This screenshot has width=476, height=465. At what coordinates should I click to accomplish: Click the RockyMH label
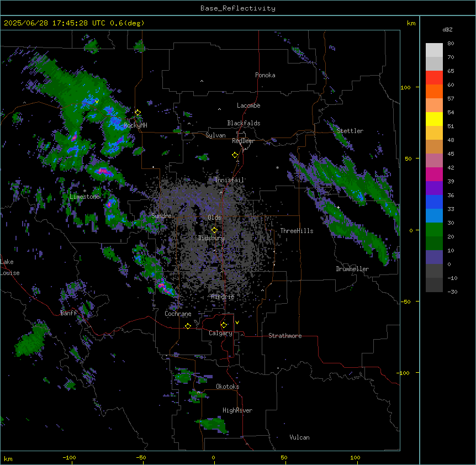pos(135,125)
